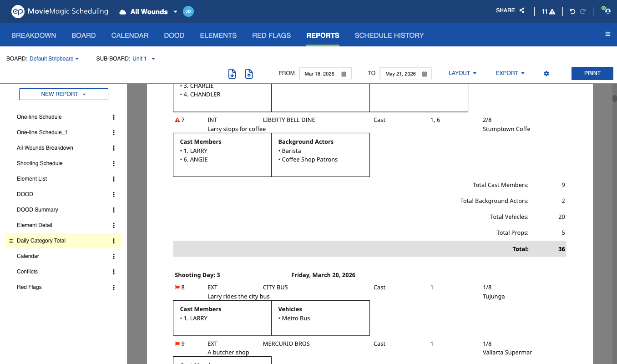Screen dimensions: 617x364
Task: Open report settings gear icon
Action: pyautogui.click(x=546, y=73)
